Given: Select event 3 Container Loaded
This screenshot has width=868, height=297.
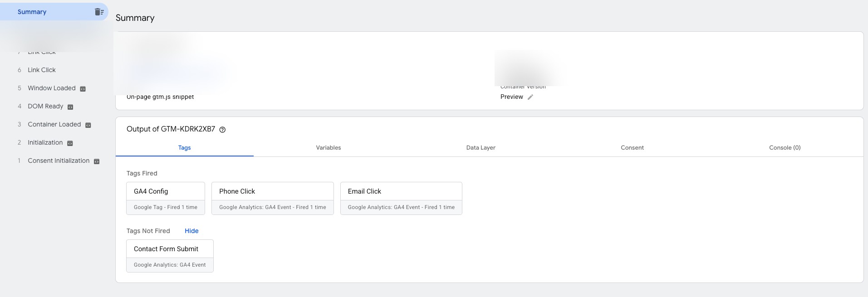Looking at the screenshot, I should [54, 124].
